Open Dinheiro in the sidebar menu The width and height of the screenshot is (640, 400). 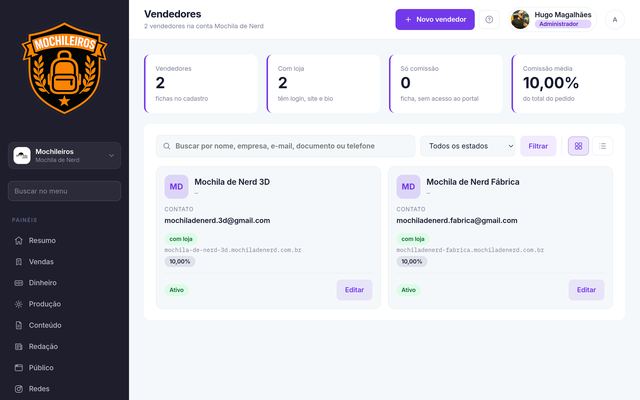coord(64,283)
